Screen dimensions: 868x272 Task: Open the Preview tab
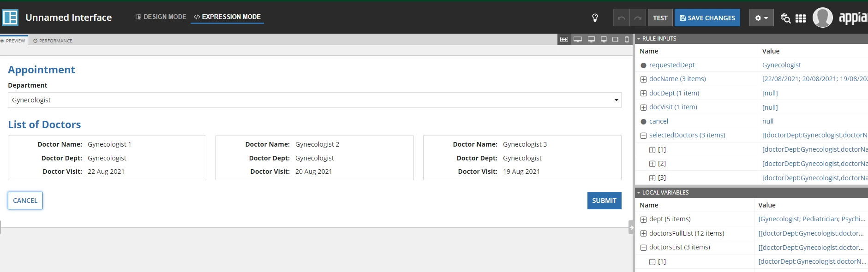[13, 41]
